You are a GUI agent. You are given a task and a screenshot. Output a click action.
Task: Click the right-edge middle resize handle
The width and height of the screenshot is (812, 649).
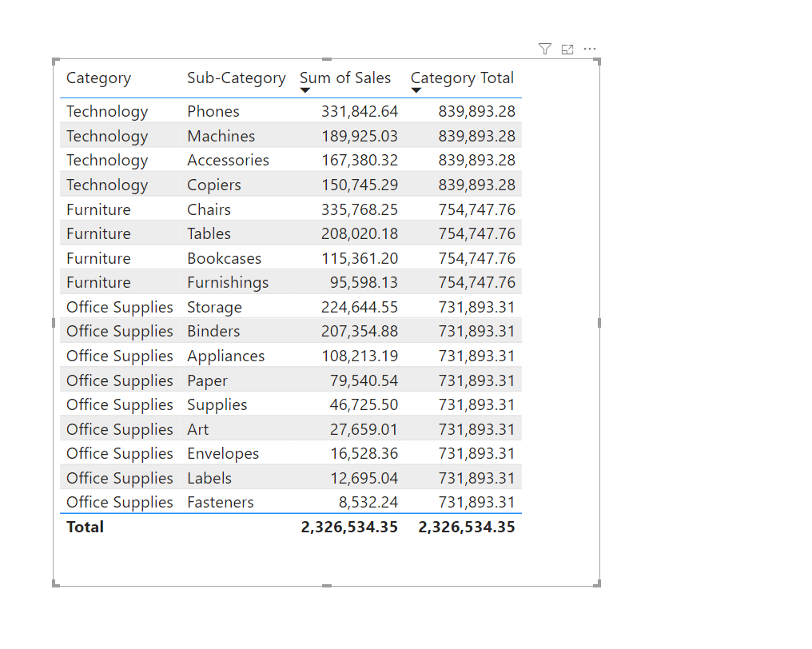[x=599, y=323]
